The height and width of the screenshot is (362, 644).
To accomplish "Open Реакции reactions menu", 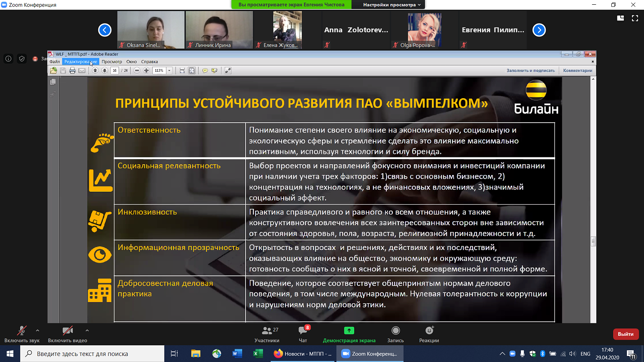I will [429, 335].
